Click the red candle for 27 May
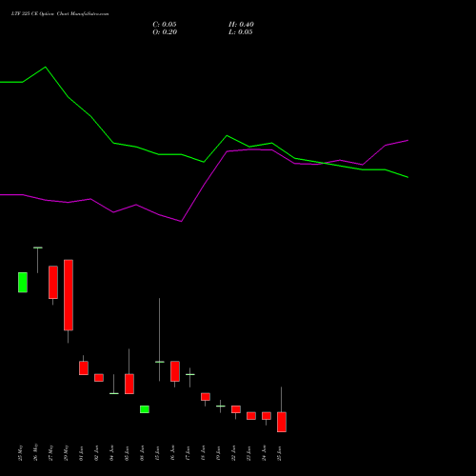Image resolution: width=476 pixels, height=476 pixels. [53, 282]
